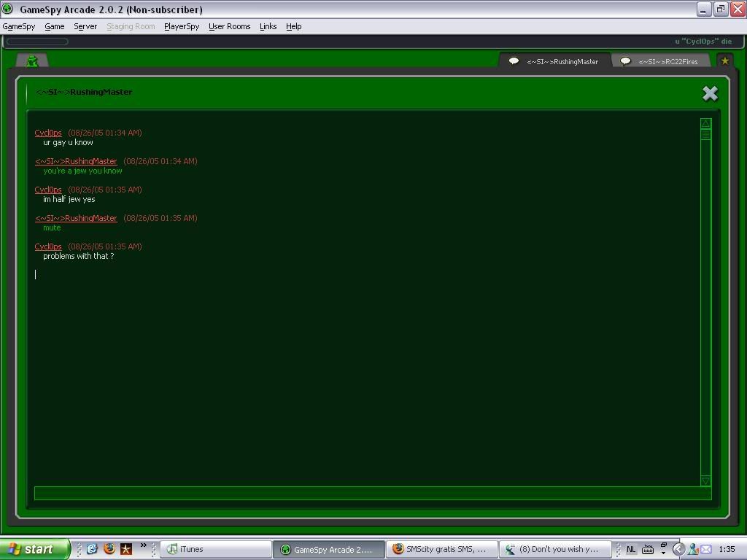Click the MSN Messenger tray icon

coord(694,550)
